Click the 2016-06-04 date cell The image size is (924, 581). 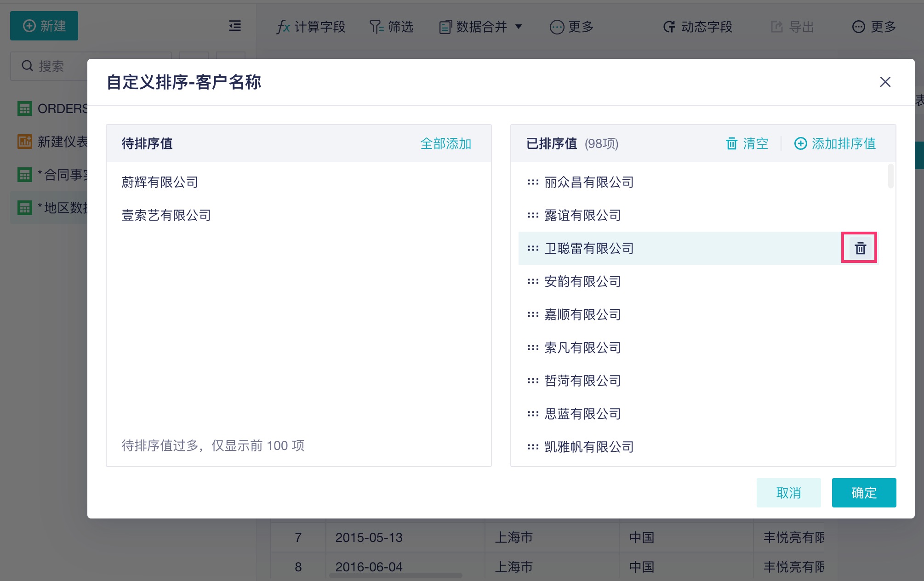tap(405, 567)
